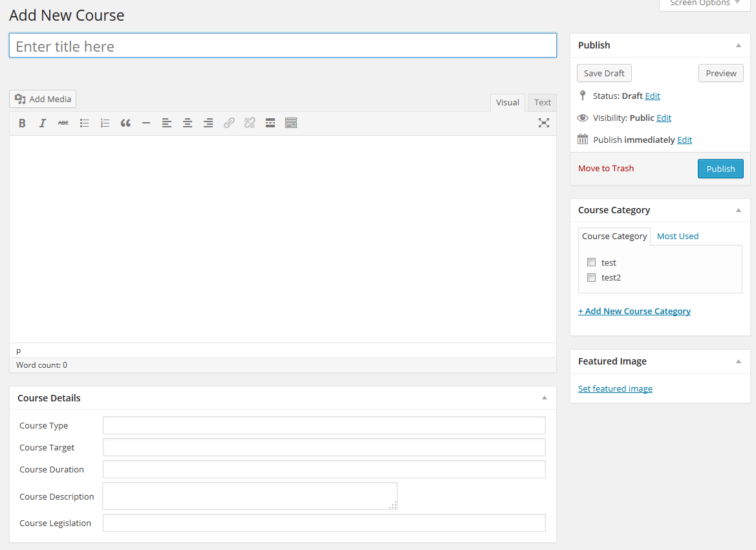Insert a blockquote
Screen dimensions: 756x550
(125, 123)
